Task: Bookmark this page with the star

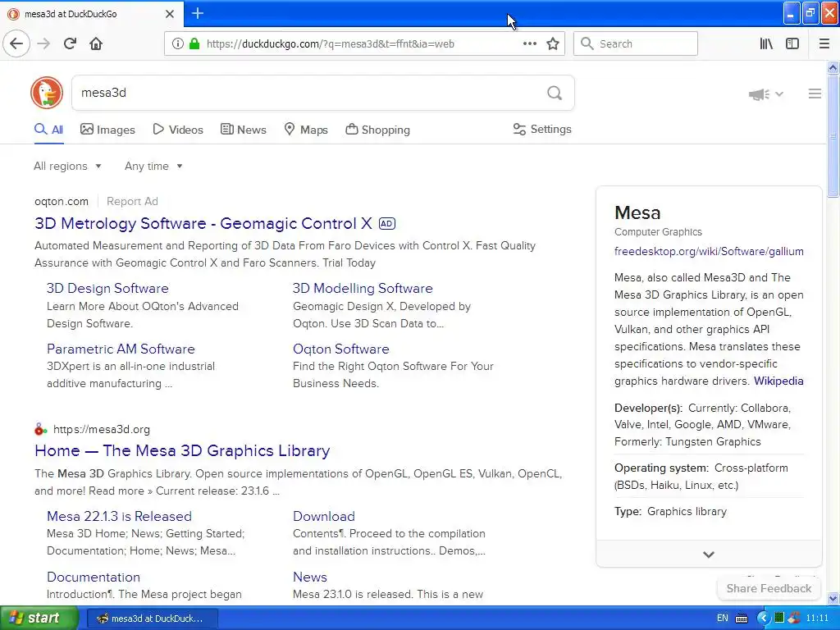Action: 553,44
